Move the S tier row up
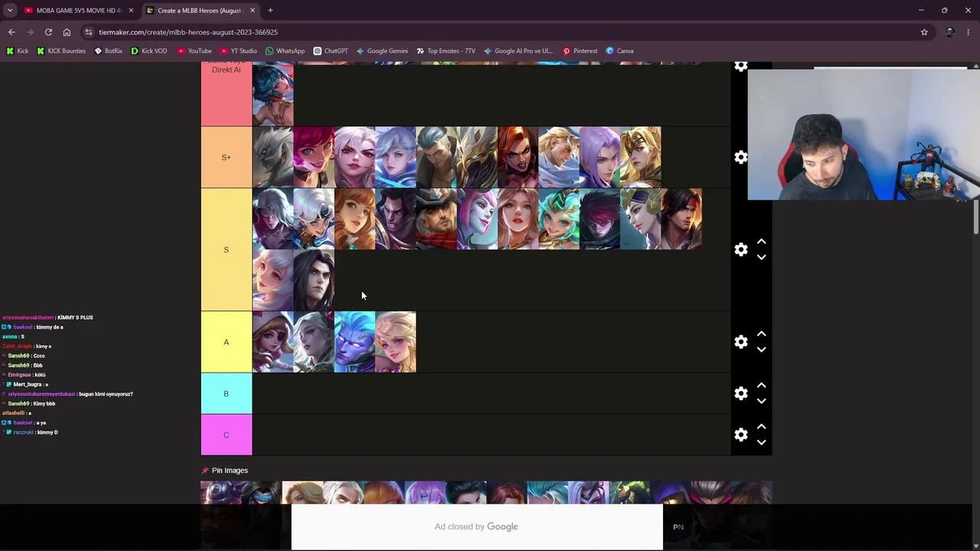Viewport: 980px width, 551px height. [x=761, y=242]
